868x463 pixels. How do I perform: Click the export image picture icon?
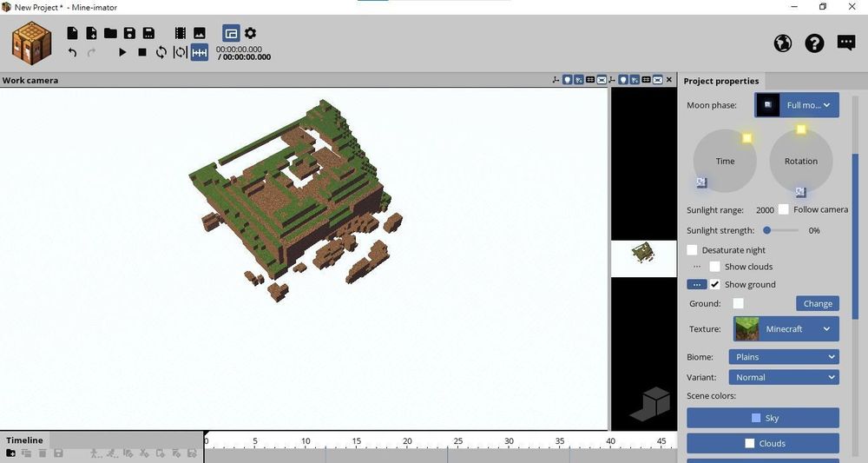point(200,33)
